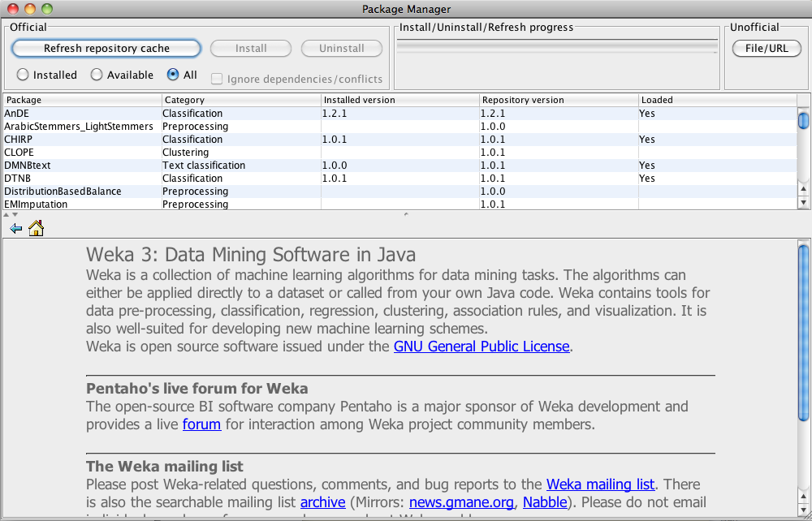Click description pane scroll up arrow

(804, 497)
